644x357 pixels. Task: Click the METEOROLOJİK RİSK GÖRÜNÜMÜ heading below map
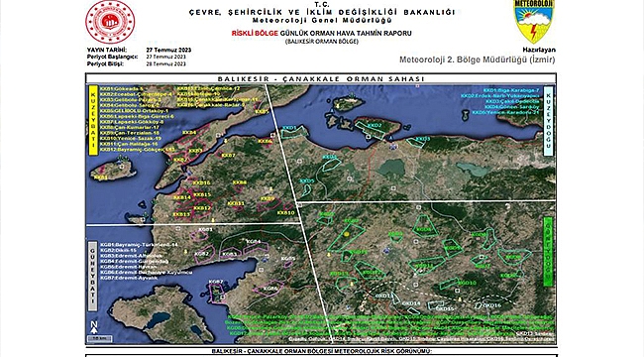click(321, 351)
